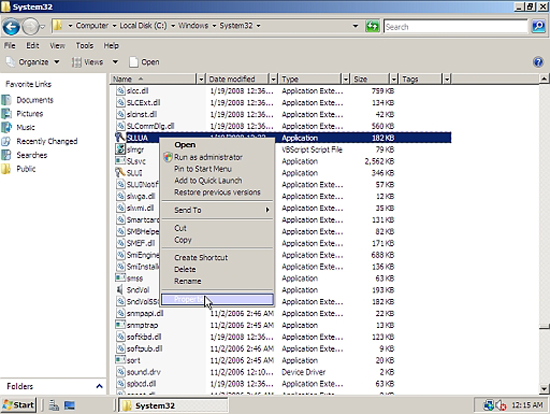Open the Edit menu
This screenshot has height=414, width=550.
[33, 46]
